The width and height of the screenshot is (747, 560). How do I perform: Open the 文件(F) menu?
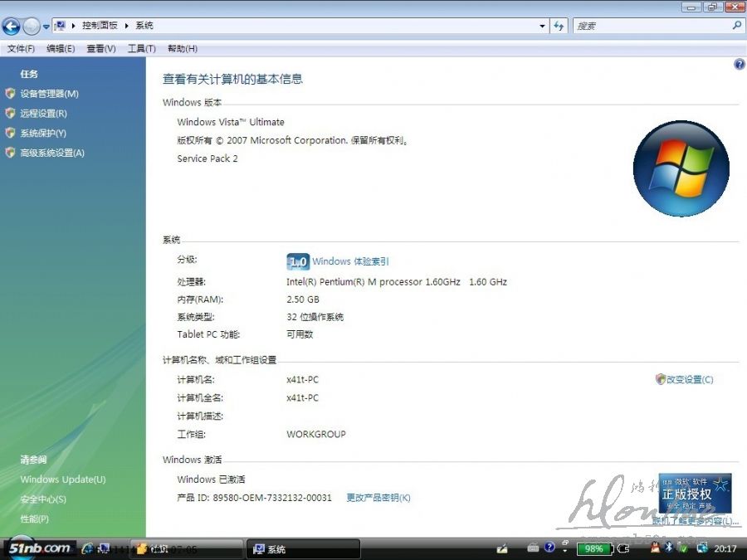click(x=21, y=49)
